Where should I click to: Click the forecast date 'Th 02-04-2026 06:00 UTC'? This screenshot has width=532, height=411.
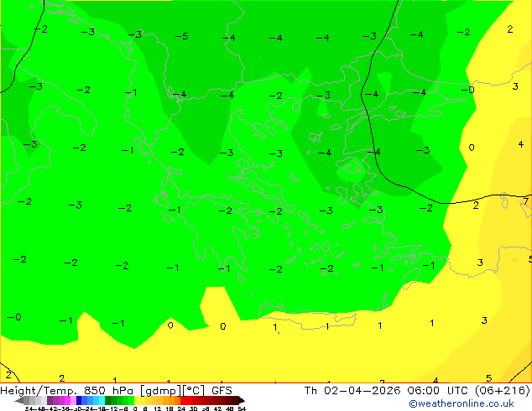click(x=388, y=391)
